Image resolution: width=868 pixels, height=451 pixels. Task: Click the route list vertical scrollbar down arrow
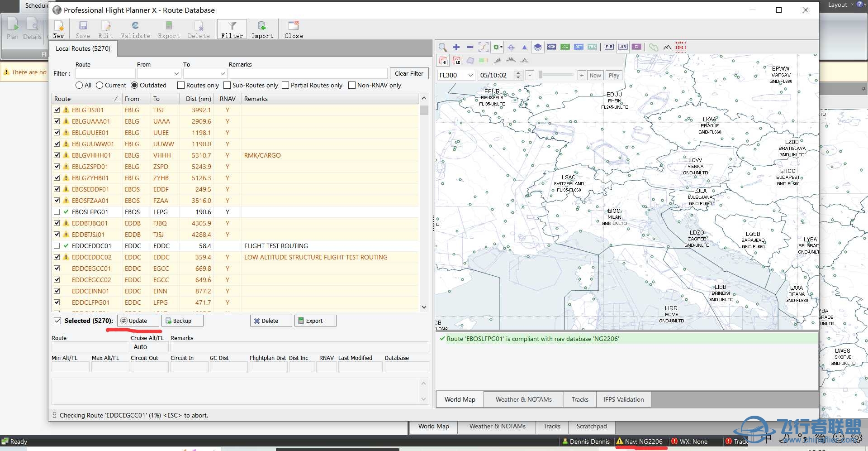[424, 307]
